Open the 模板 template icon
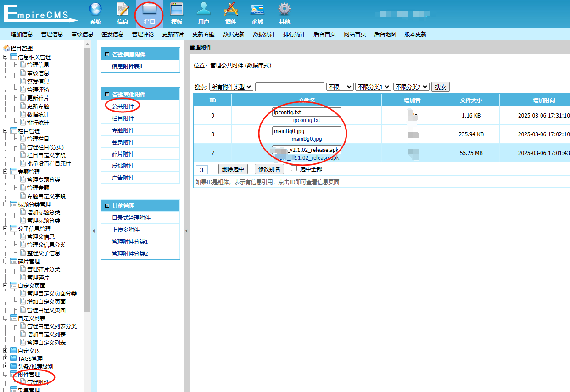 pos(177,9)
